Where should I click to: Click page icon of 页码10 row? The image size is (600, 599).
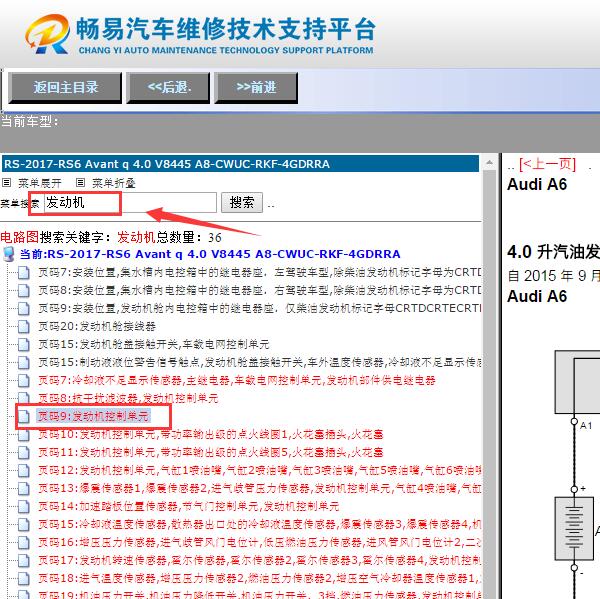(x=24, y=435)
